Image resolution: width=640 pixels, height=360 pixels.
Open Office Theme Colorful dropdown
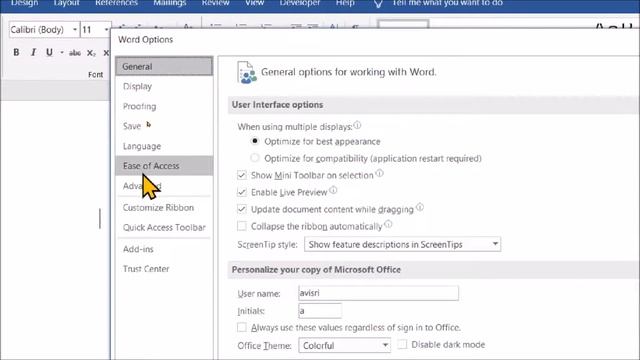344,345
